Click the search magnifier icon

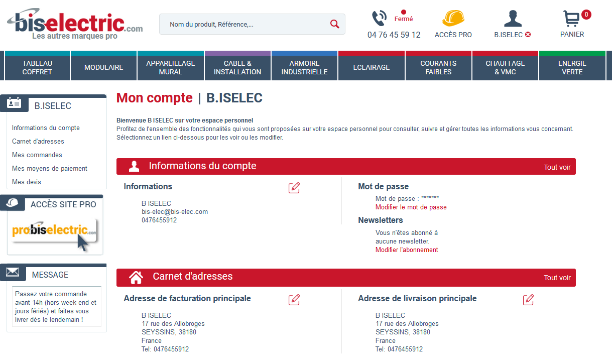[335, 24]
